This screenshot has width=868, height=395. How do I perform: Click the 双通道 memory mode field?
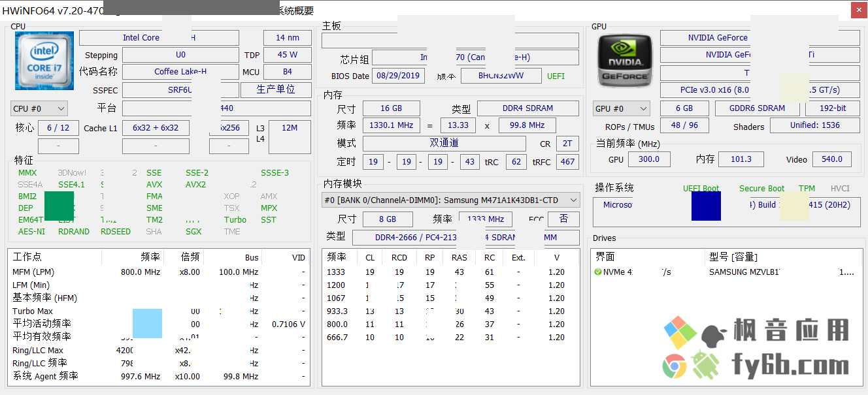pos(444,143)
